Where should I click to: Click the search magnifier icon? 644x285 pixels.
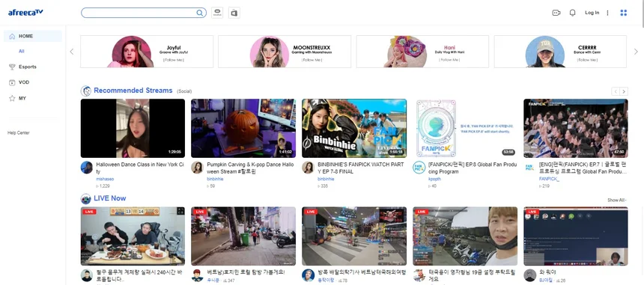click(x=200, y=13)
